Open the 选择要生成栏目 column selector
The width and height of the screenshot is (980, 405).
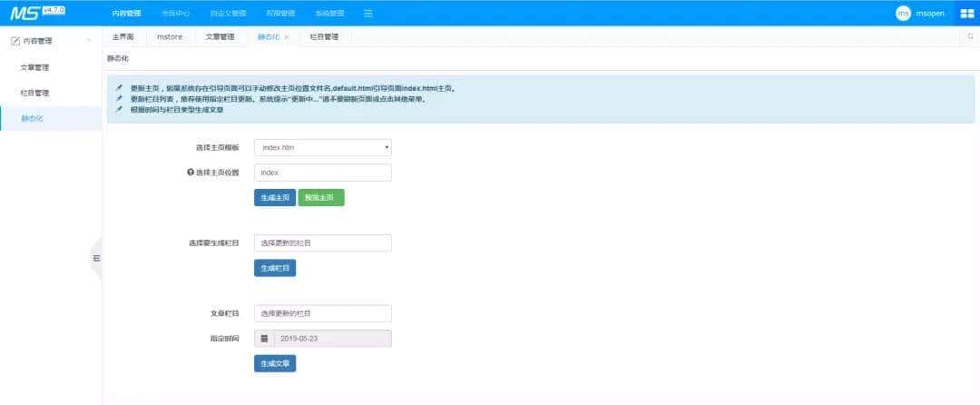323,242
